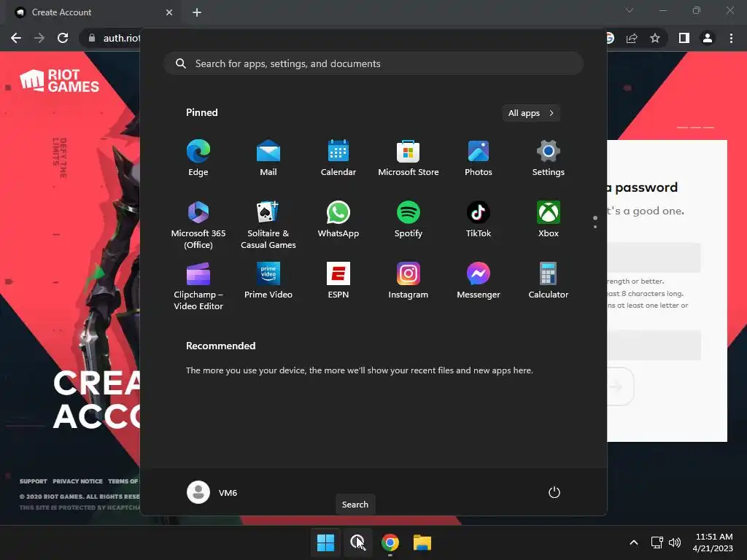Click the confirm password field on Riot page

654,345
